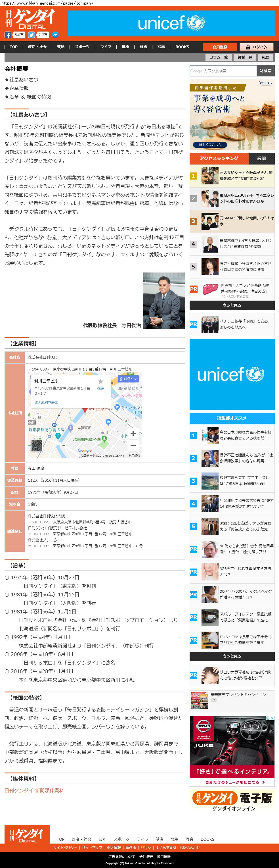Viewport: 279px width, 868px height.
Task: Open the Messenger icon in header
Action: click(55, 35)
